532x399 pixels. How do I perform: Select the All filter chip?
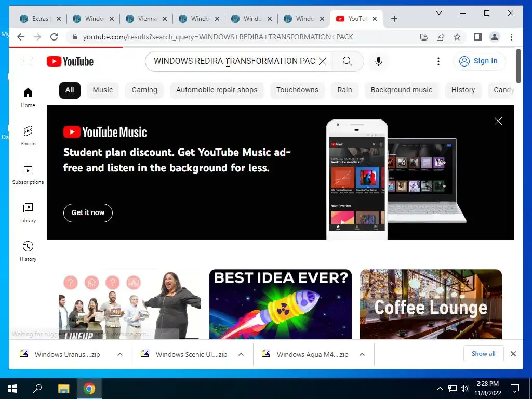tap(70, 90)
